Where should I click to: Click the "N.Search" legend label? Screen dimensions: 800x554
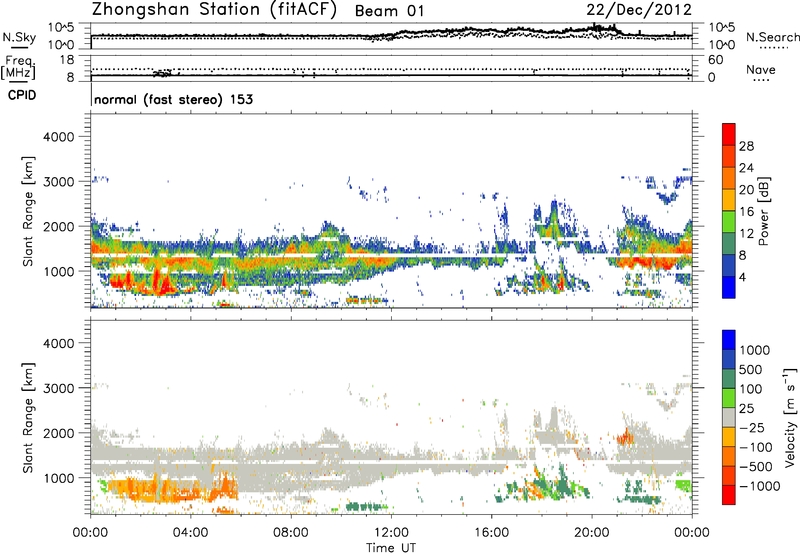(x=772, y=37)
